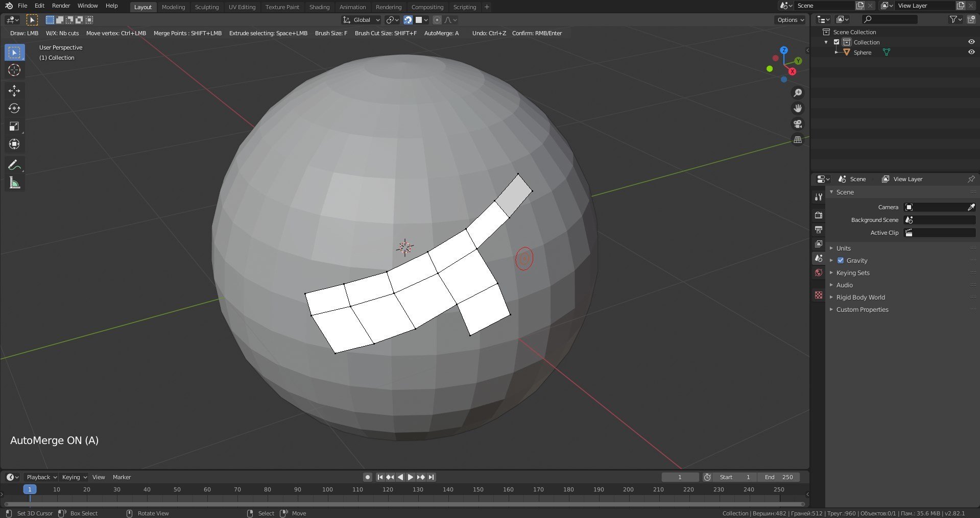The height and width of the screenshot is (518, 980).
Task: Switch to the Modeling workspace tab
Action: (x=173, y=7)
